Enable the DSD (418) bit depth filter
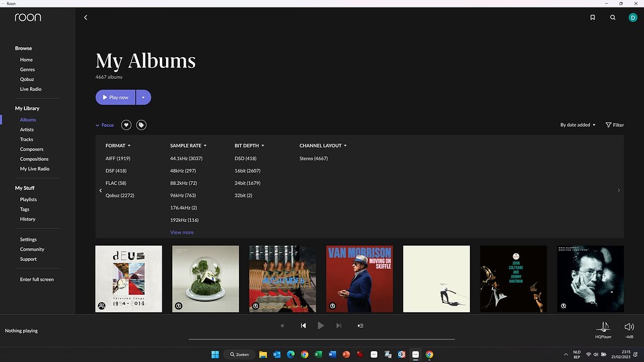644x362 pixels. click(x=245, y=158)
